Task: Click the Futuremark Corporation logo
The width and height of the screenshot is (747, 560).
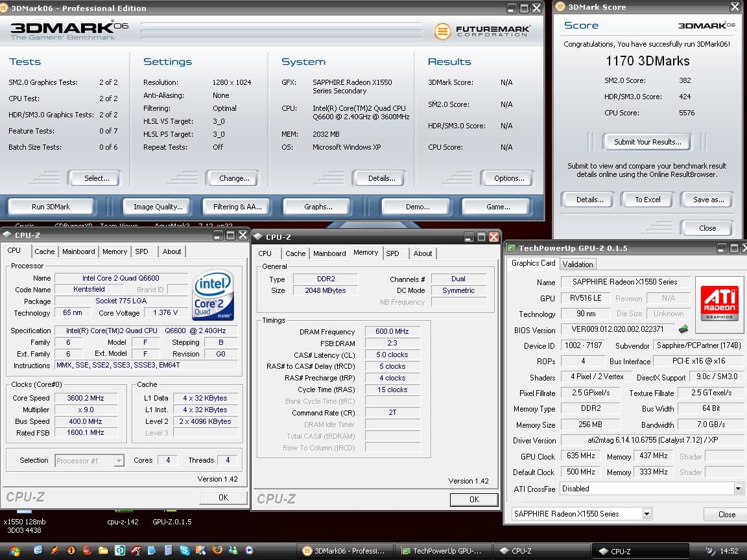Action: point(482,31)
